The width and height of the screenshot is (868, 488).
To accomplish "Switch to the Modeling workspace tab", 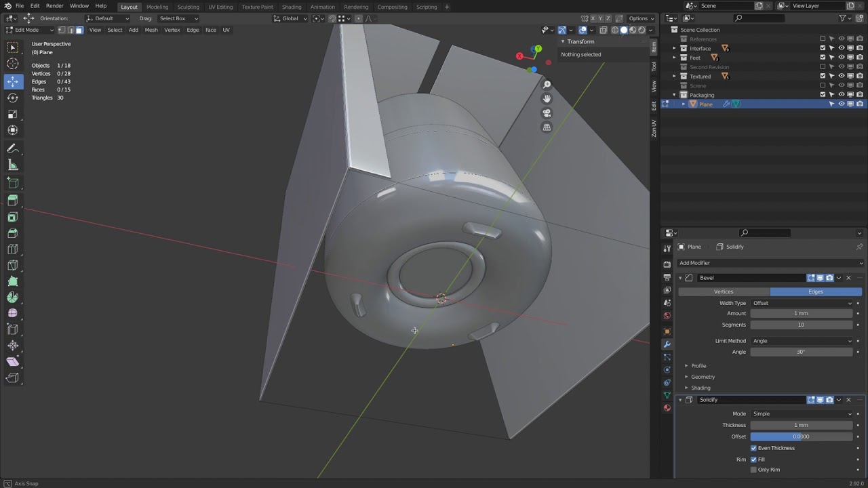I will click(157, 7).
